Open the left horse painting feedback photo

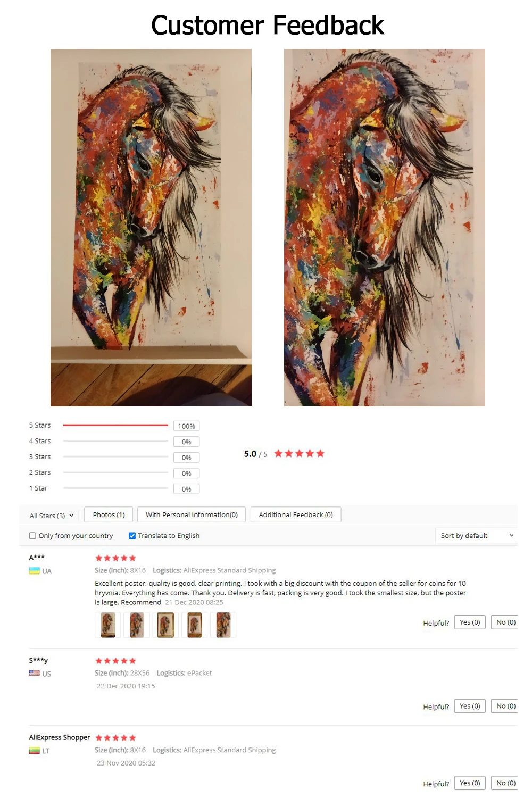151,228
